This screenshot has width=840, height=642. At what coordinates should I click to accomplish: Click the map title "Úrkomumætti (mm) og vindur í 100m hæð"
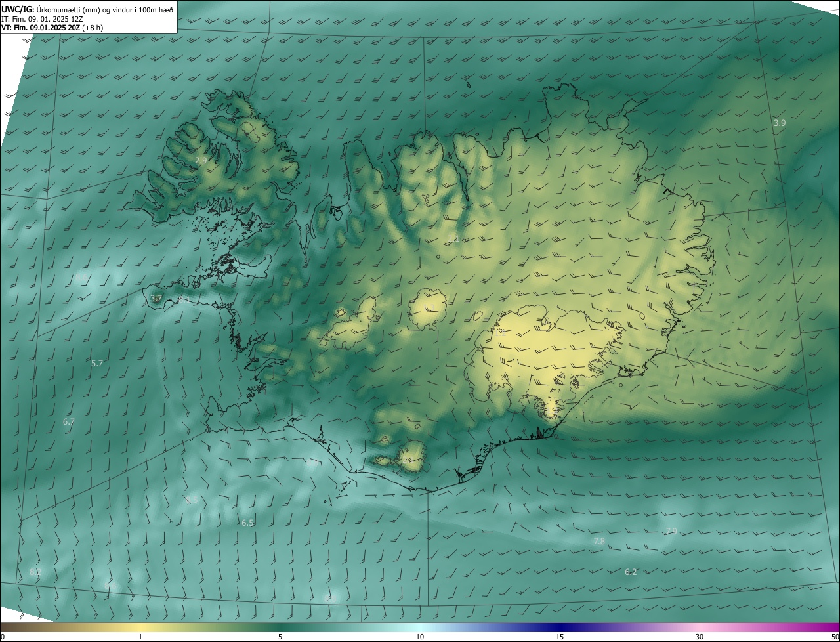tap(104, 9)
